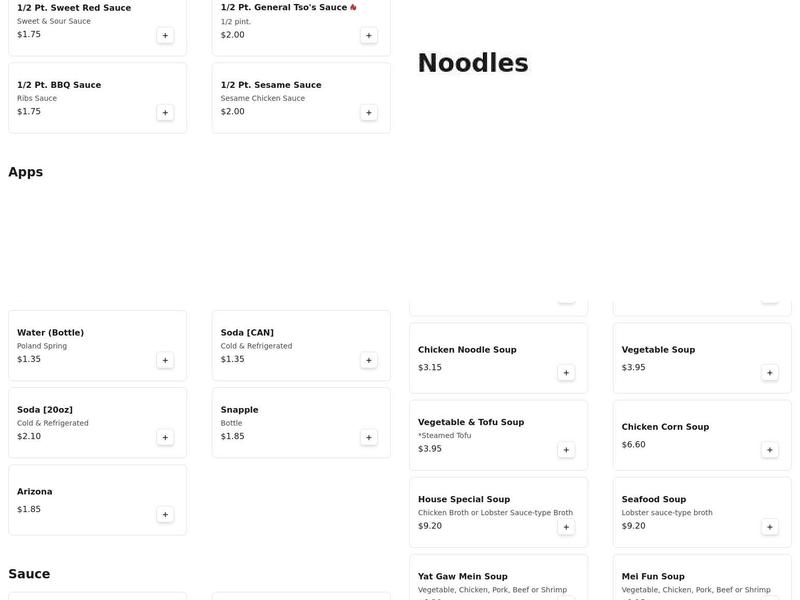Add 1/2 Pt. General Tso's Sauce
This screenshot has width=800, height=600.
(x=369, y=36)
